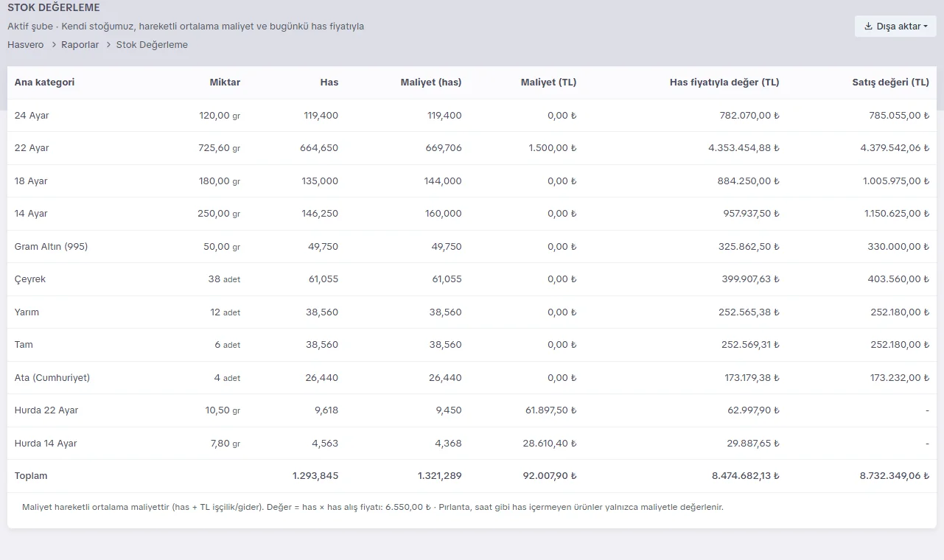Select the 1.293,845 total has value
Image resolution: width=944 pixels, height=560 pixels.
coord(315,476)
